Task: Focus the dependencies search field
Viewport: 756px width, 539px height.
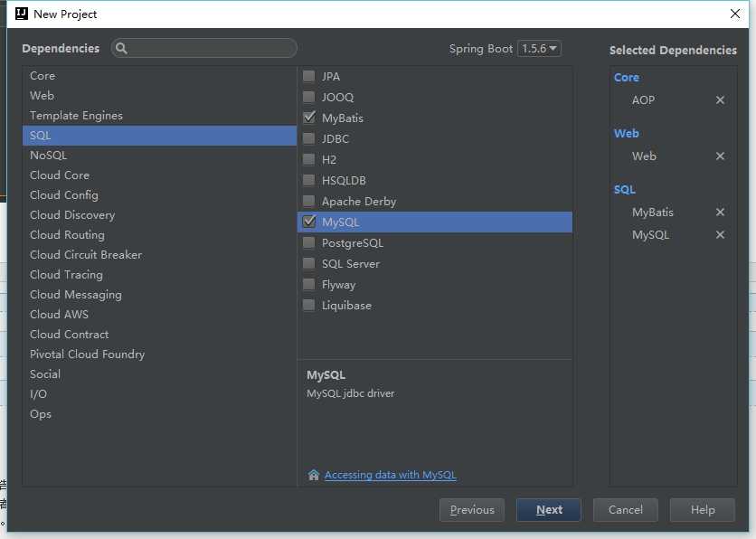Action: (204, 48)
